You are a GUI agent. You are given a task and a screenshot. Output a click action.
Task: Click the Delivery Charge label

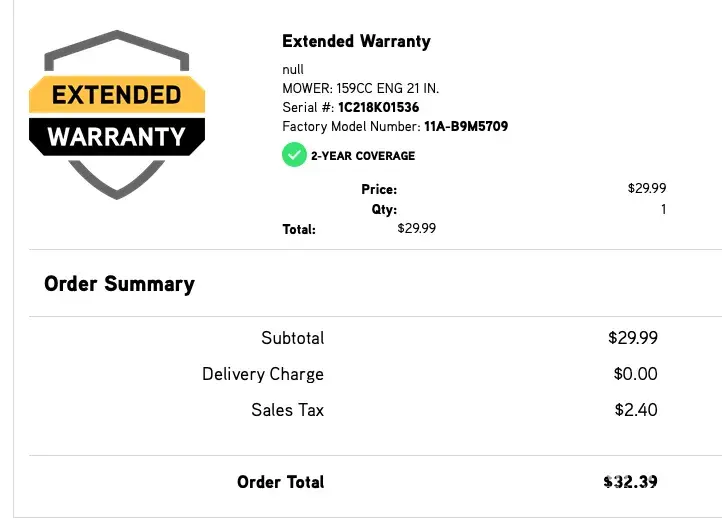point(262,374)
